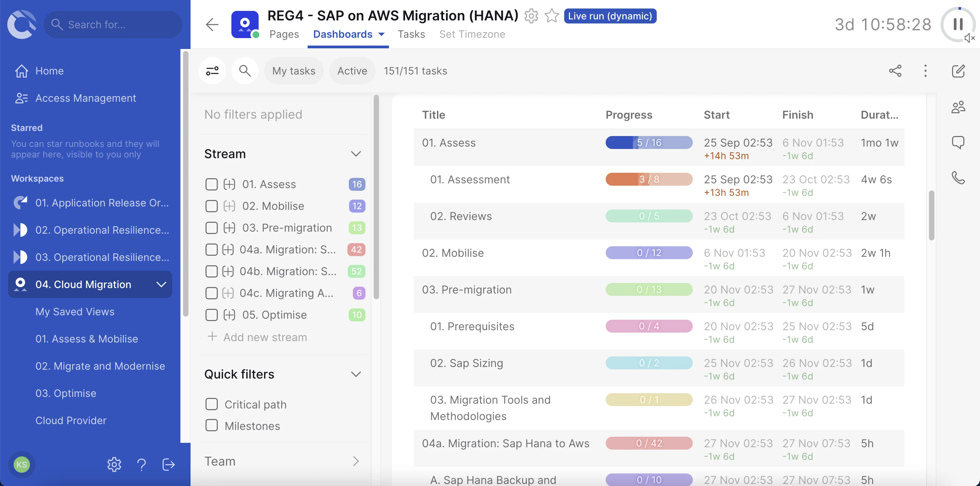Viewport: 980px width, 486px height.
Task: Open the team members icon on right sidebar
Action: coord(958,107)
